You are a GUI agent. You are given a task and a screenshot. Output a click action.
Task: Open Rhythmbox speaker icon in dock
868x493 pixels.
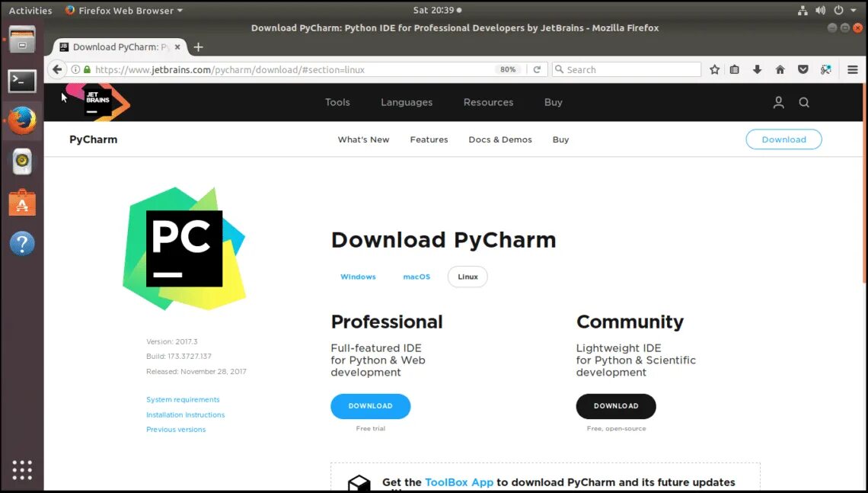(x=22, y=162)
